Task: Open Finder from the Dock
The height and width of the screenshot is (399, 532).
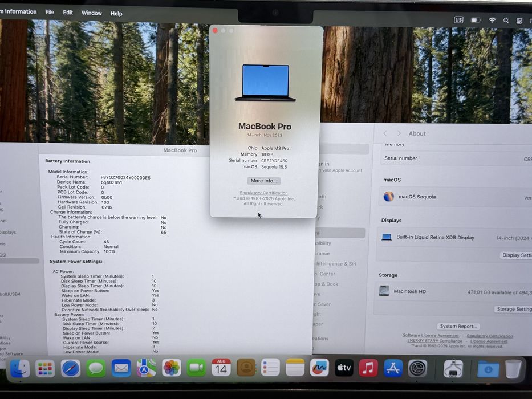Action: point(20,368)
